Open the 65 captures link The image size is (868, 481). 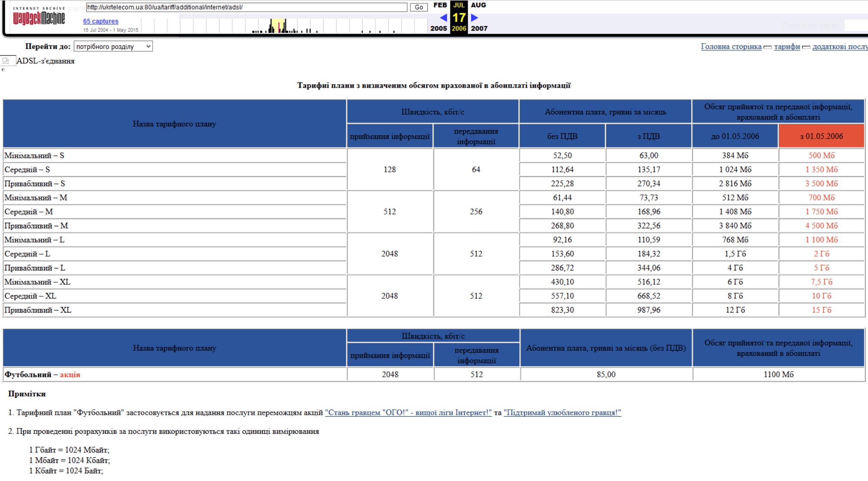tap(100, 21)
